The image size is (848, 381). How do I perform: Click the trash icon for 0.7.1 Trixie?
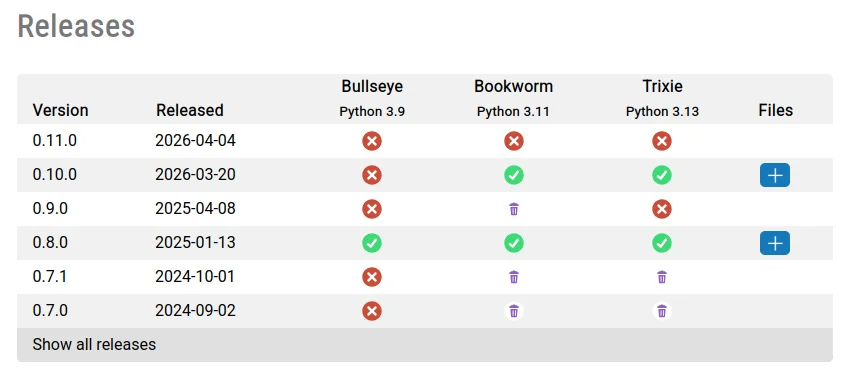coord(661,277)
